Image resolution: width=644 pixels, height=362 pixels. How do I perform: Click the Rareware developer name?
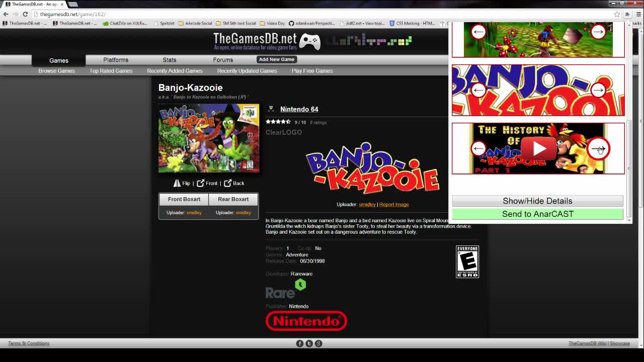tap(301, 274)
